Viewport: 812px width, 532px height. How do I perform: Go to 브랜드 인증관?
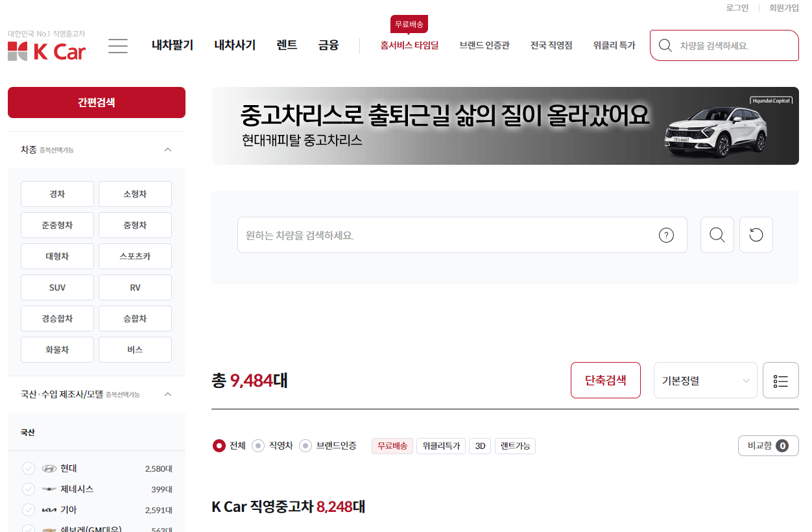[x=484, y=45]
